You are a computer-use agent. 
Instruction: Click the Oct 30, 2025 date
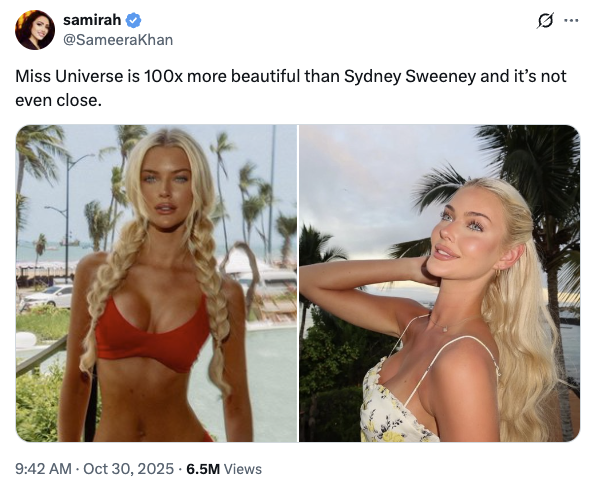128,469
